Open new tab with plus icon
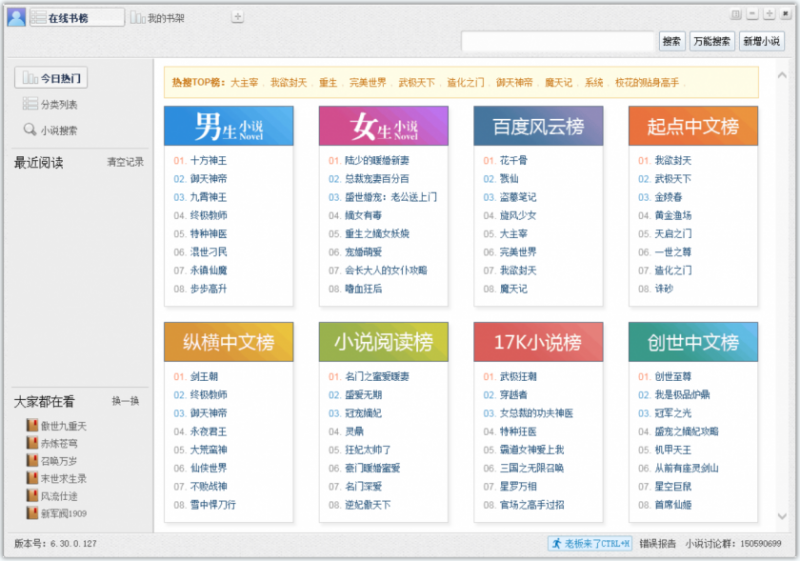This screenshot has height=561, width=800. pos(237,17)
